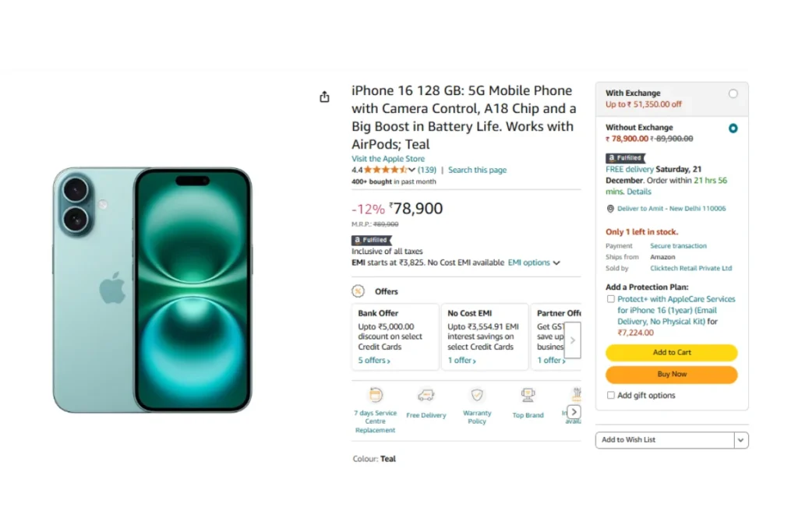Open the 5 offers link under Bank Offer
Viewport: 798px width, 532px height.
(374, 360)
